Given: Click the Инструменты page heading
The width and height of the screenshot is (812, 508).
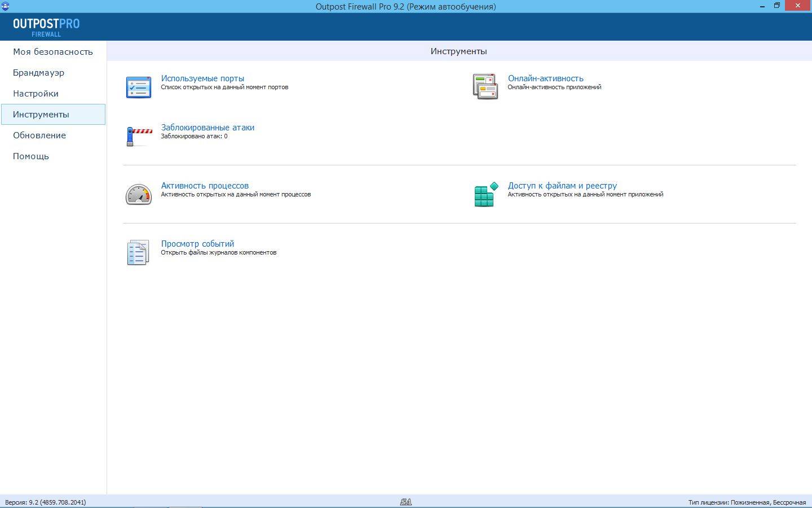Looking at the screenshot, I should (x=458, y=51).
